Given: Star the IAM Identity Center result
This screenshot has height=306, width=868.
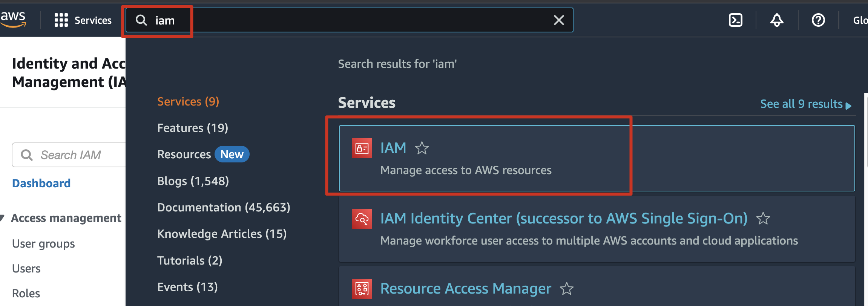Looking at the screenshot, I should 763,218.
